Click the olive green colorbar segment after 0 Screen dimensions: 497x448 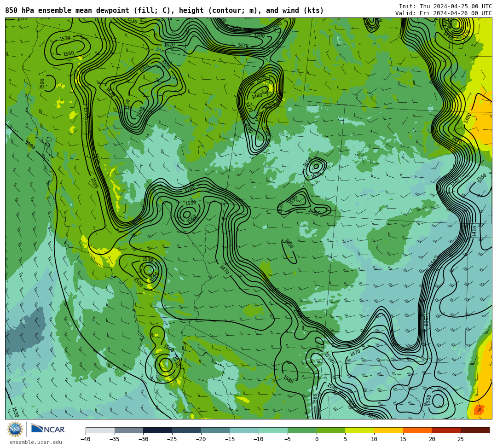[331, 430]
